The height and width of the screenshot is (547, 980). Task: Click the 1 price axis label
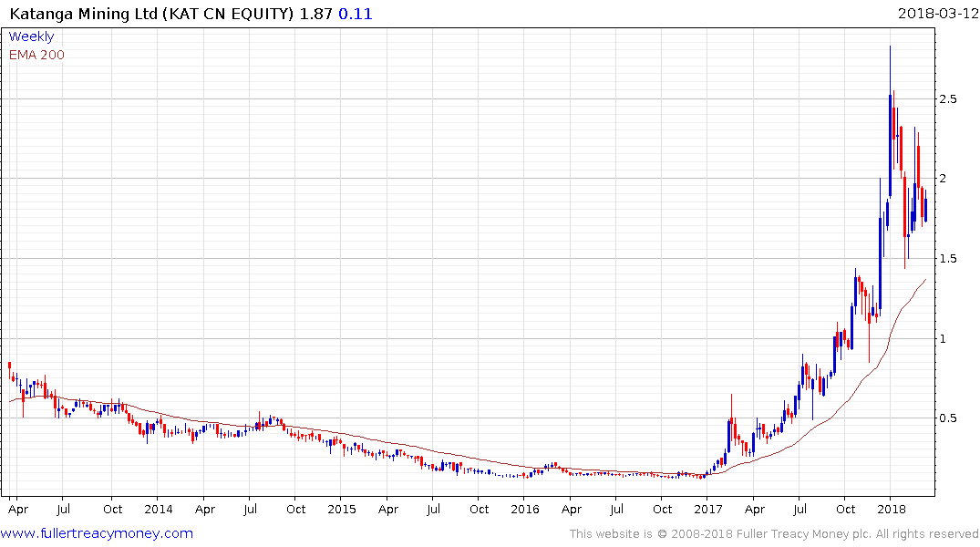944,339
